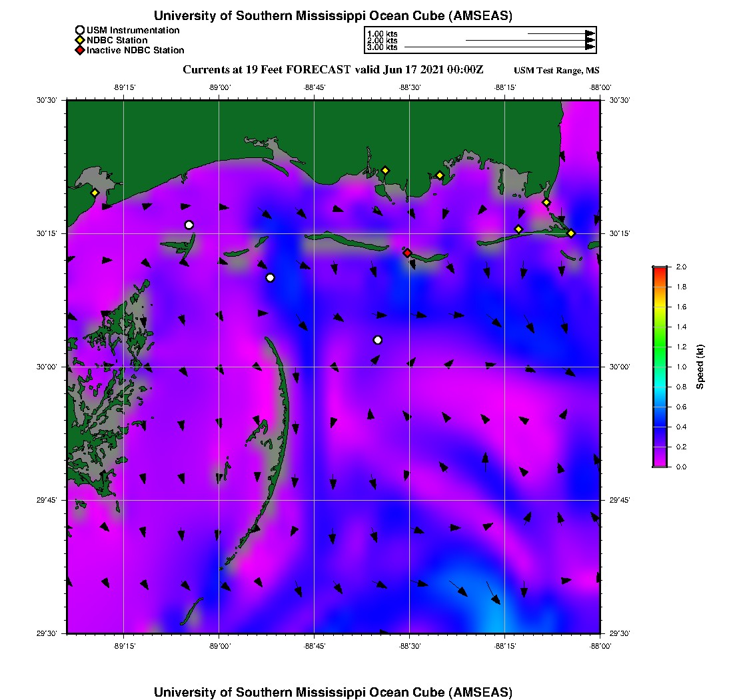Image resolution: width=733 pixels, height=700 pixels.
Task: Click the red inactive NDBC station marker on the map
Action: pos(407,253)
